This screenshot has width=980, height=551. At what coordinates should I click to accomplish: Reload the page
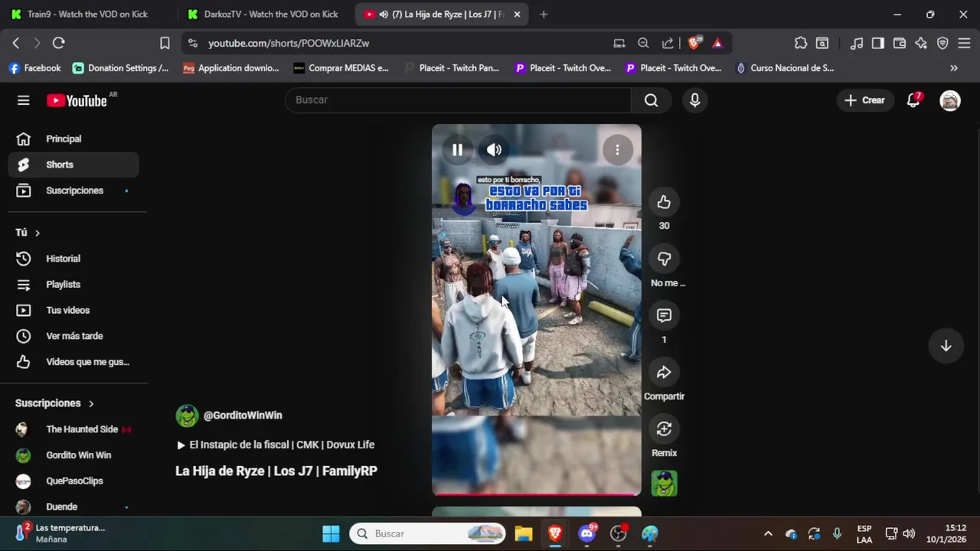[59, 44]
